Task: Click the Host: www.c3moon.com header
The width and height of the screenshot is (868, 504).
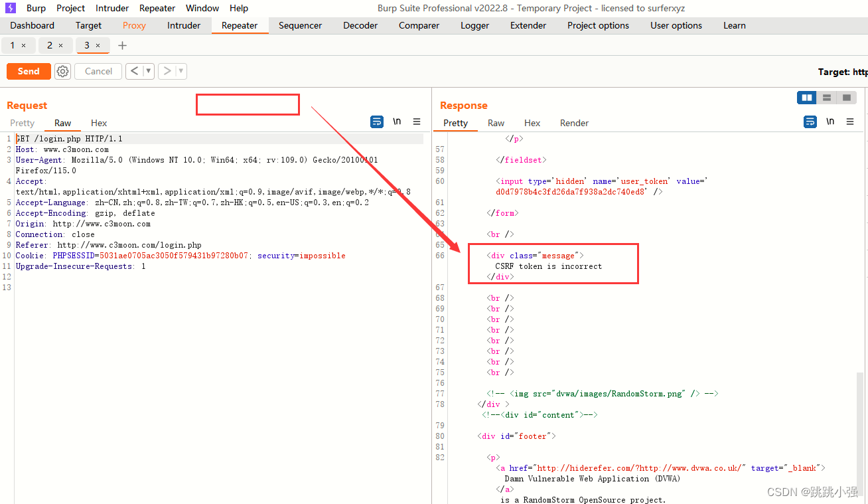Action: pyautogui.click(x=62, y=149)
